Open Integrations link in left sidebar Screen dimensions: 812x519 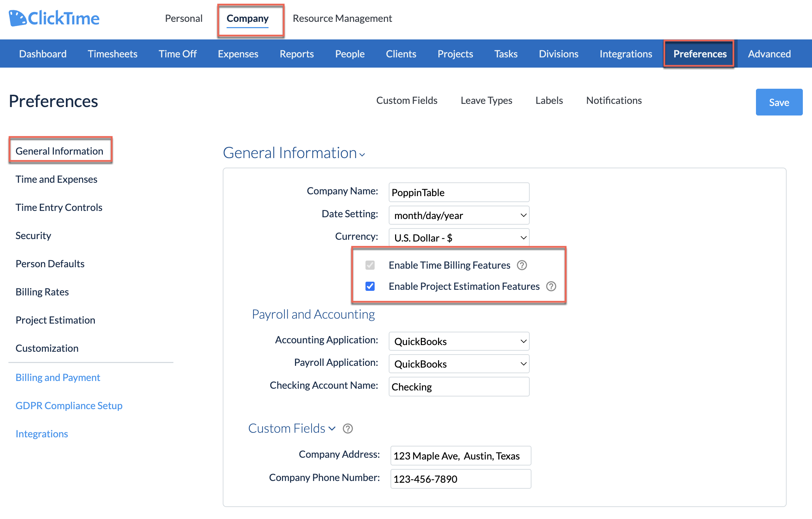coord(42,434)
